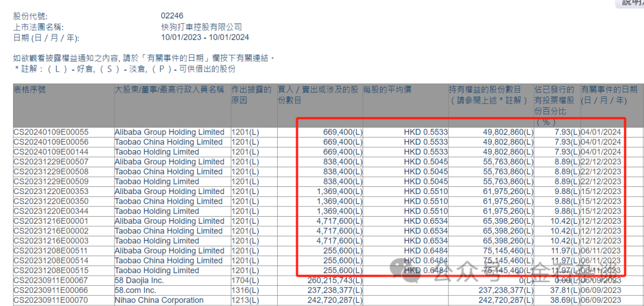Open form serial CS20231220E00353
Image resolution: width=644 pixels, height=306 pixels.
click(51, 192)
